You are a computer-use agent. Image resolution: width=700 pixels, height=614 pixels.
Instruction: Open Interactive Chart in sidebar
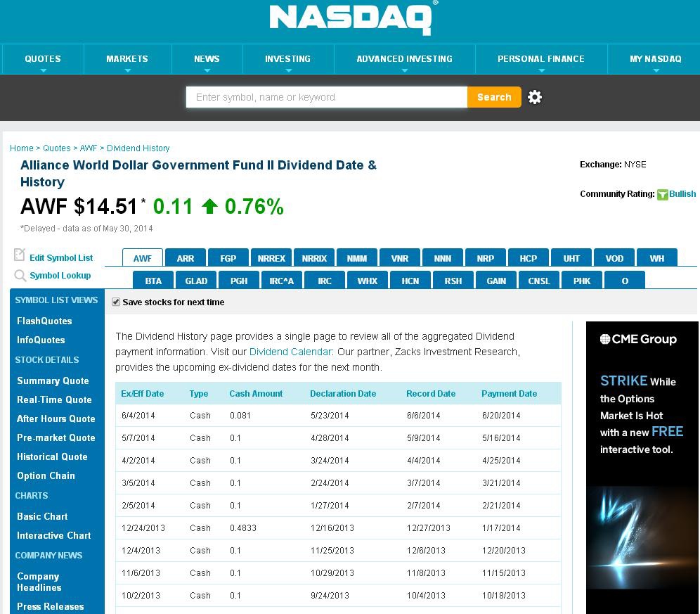point(53,535)
